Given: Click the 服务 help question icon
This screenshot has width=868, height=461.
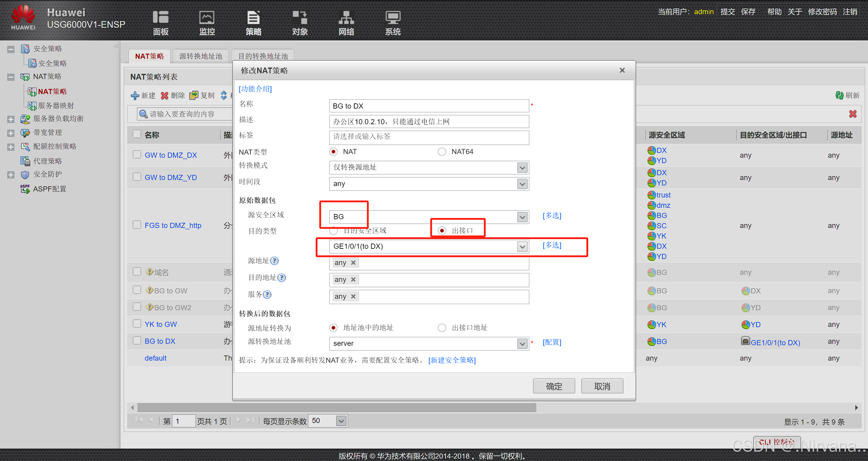Looking at the screenshot, I should click(x=267, y=295).
